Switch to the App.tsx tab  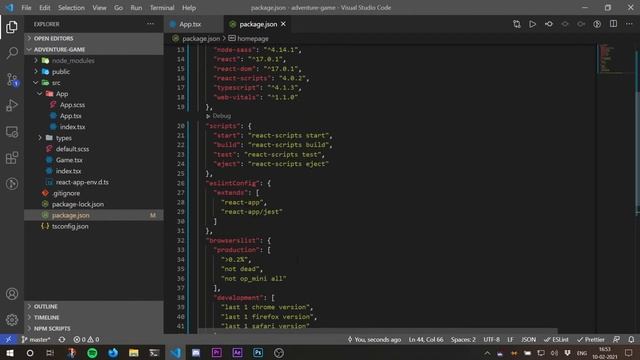[194, 24]
